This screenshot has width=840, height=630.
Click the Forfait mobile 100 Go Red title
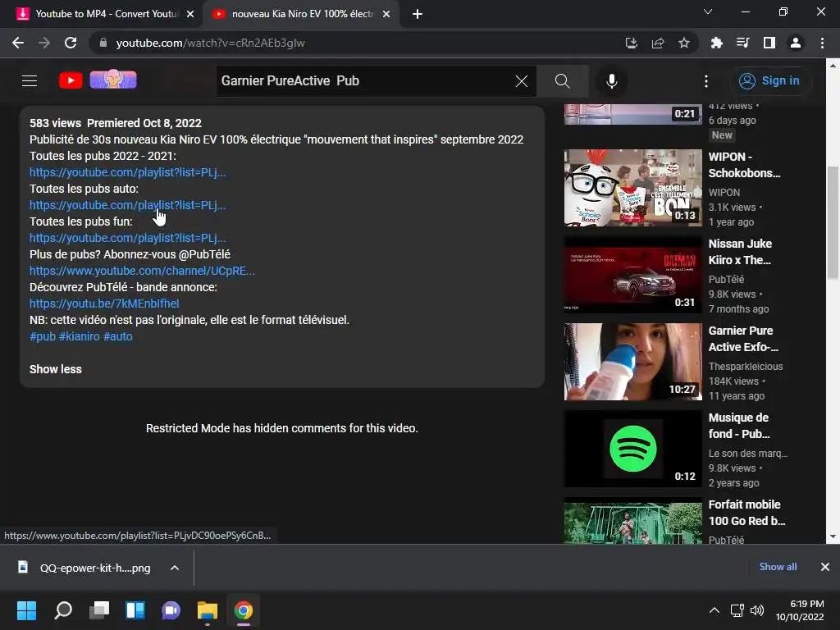tap(746, 513)
